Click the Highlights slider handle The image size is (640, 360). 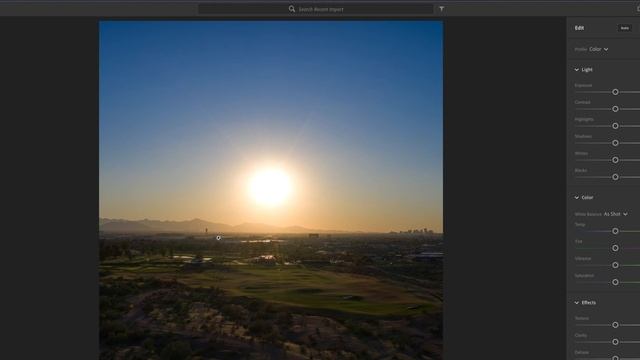(615, 126)
